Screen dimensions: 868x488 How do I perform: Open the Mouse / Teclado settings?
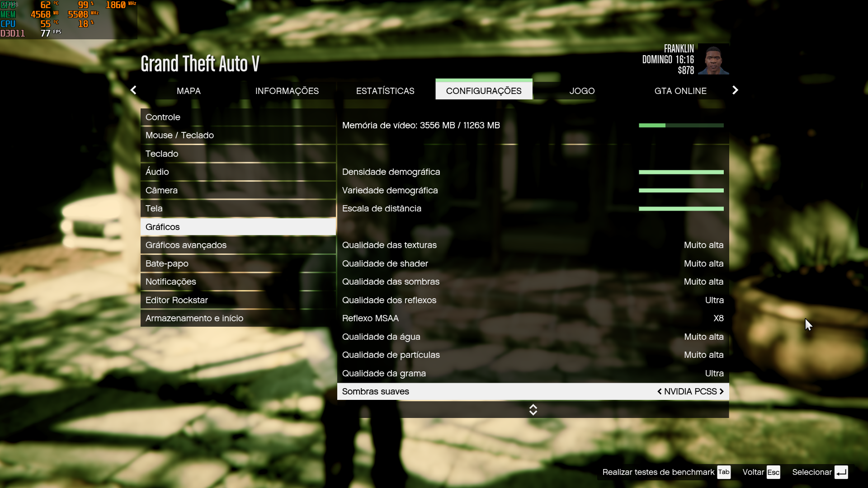pyautogui.click(x=238, y=135)
